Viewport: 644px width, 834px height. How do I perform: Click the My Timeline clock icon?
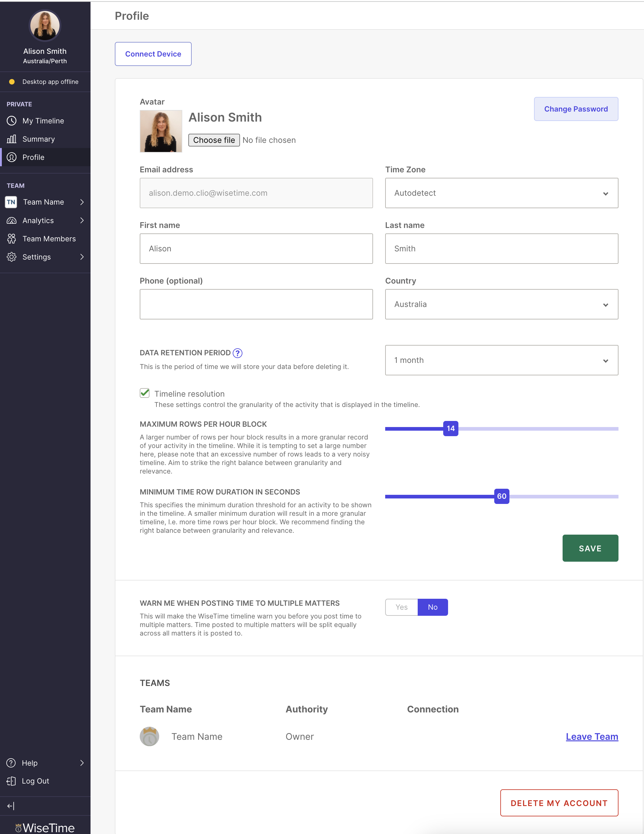(12, 121)
